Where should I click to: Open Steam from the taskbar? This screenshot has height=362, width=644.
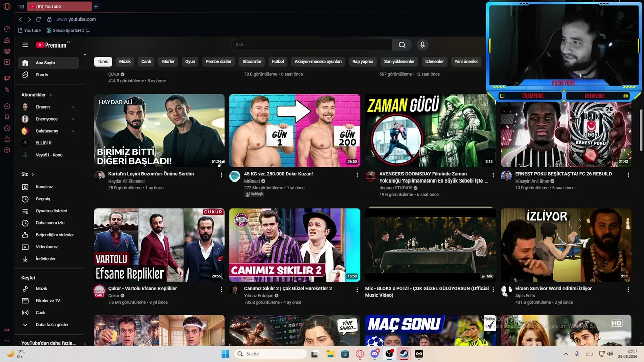coord(404,354)
